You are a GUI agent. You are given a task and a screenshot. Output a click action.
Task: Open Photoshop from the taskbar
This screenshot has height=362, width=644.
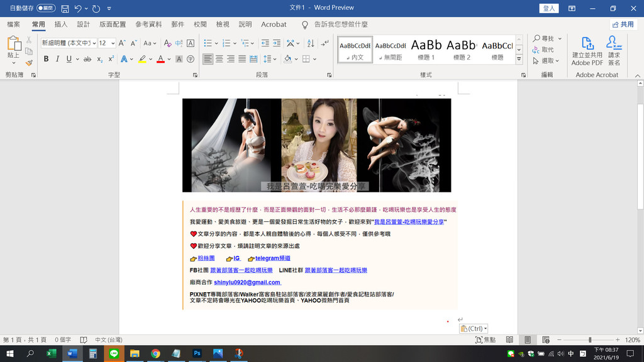click(197, 353)
